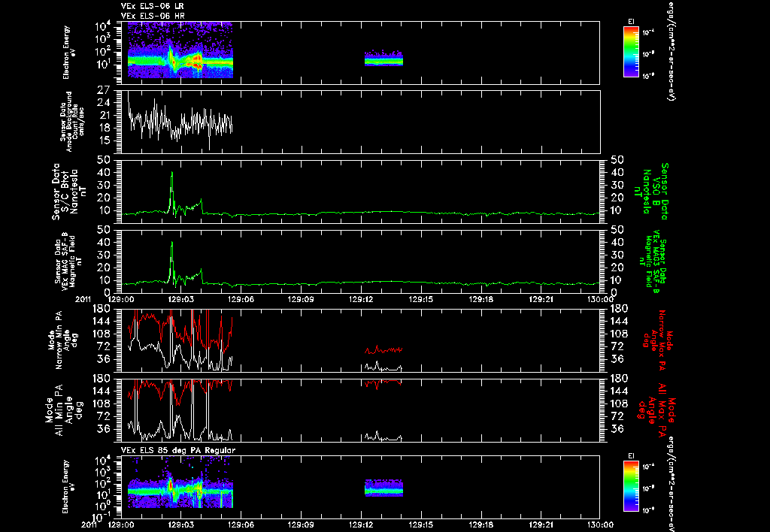Click '129:18' on the middle time axis
This screenshot has width=770, height=532.
click(x=480, y=299)
